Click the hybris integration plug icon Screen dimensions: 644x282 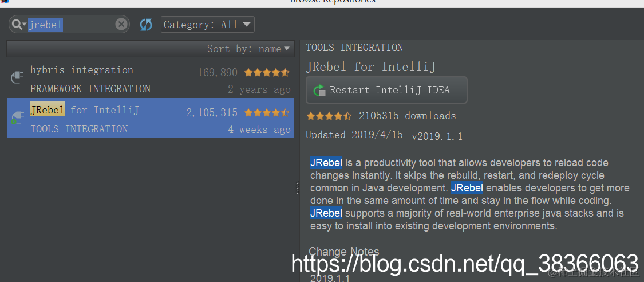pos(17,77)
